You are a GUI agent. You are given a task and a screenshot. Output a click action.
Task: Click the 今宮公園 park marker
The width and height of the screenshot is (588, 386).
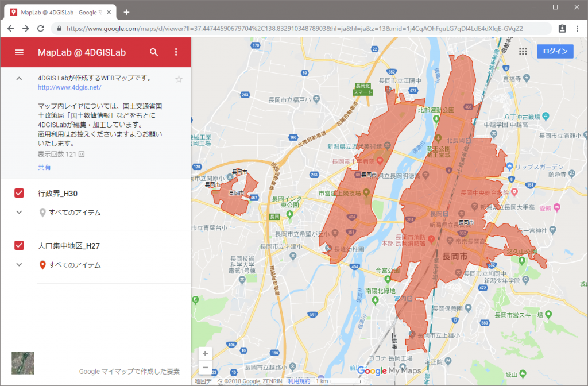[x=388, y=279]
